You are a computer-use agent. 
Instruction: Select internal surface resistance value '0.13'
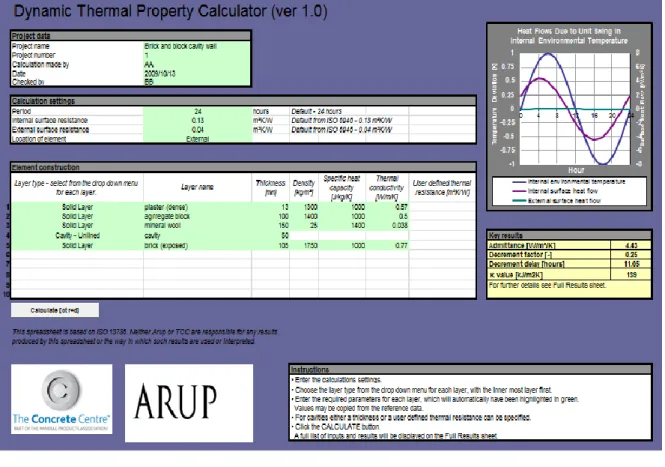tap(197, 120)
